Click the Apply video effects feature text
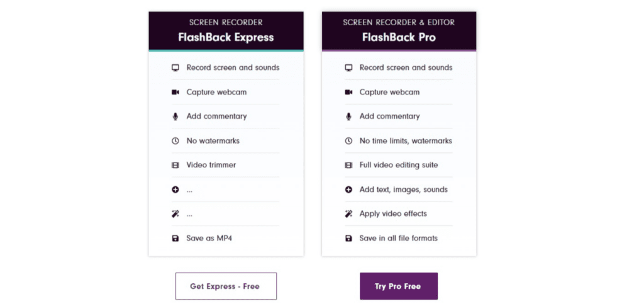644x304 pixels. [x=393, y=214]
